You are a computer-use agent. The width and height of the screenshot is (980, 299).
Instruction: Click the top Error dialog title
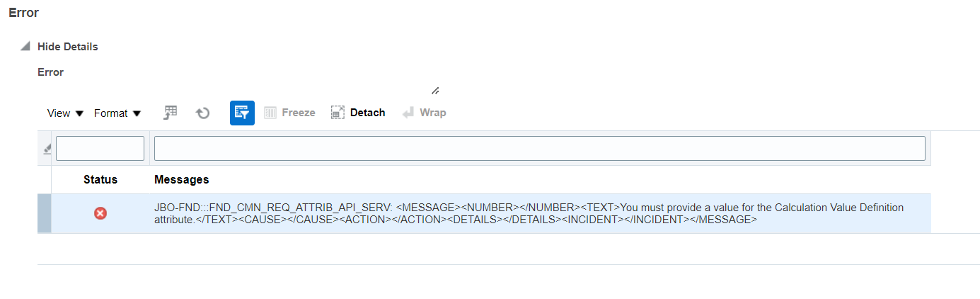tap(23, 12)
